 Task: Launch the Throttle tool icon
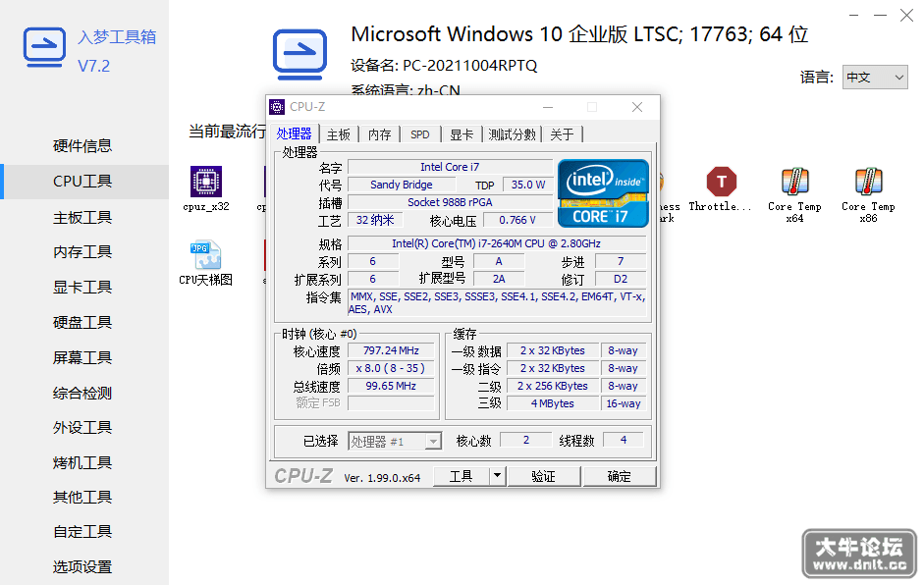pyautogui.click(x=722, y=182)
